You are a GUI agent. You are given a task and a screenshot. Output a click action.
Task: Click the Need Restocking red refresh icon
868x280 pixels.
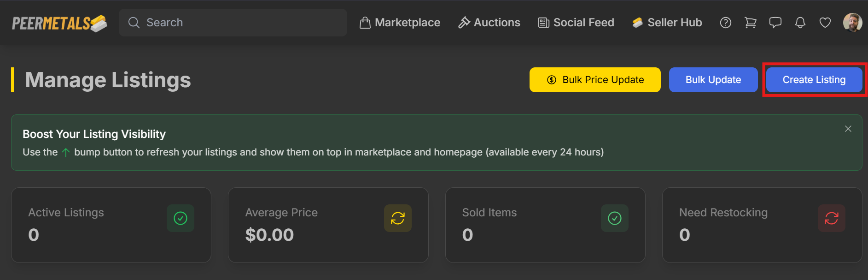(x=832, y=218)
